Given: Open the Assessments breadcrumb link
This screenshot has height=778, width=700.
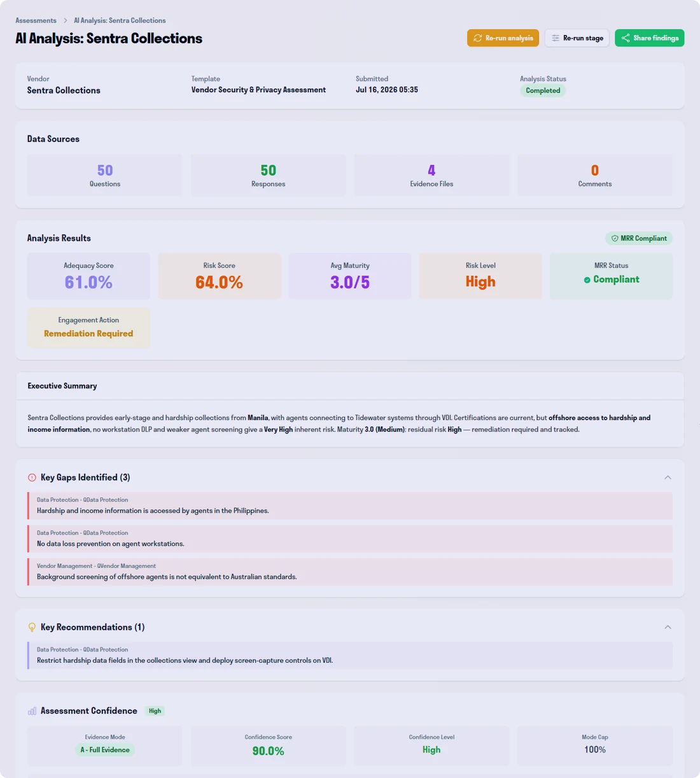Looking at the screenshot, I should [36, 20].
